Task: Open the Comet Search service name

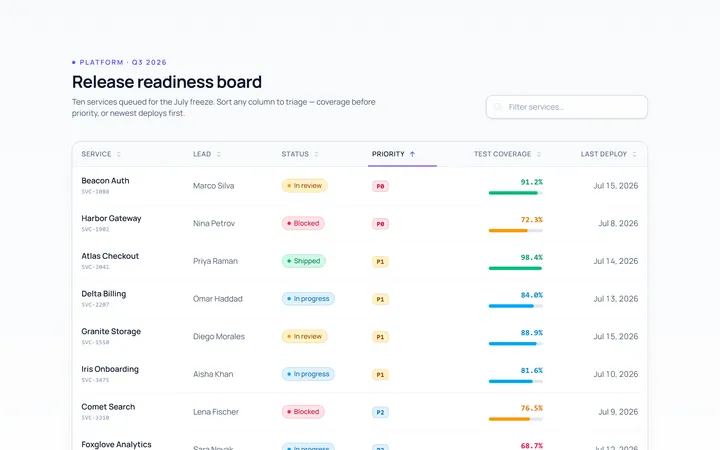Action: pos(108,407)
